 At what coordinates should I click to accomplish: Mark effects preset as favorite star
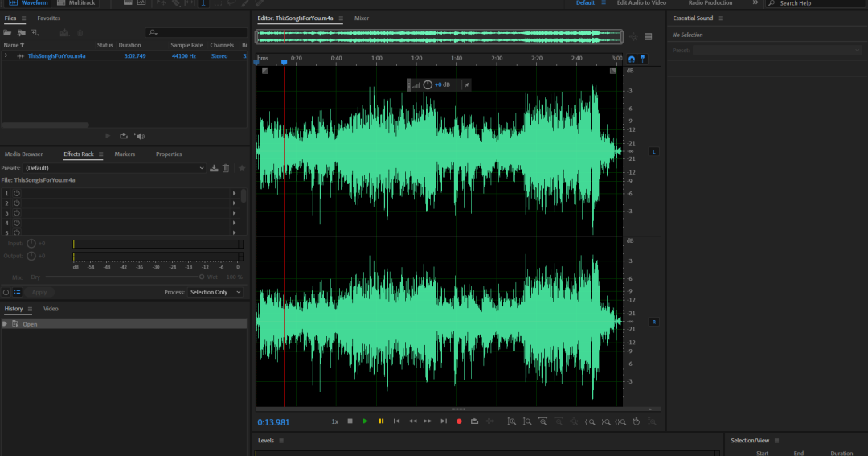coord(242,168)
